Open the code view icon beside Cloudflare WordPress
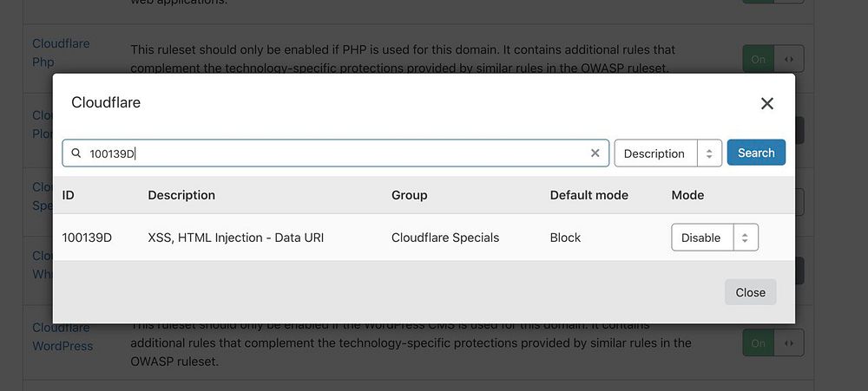This screenshot has width=868, height=391. 788,343
